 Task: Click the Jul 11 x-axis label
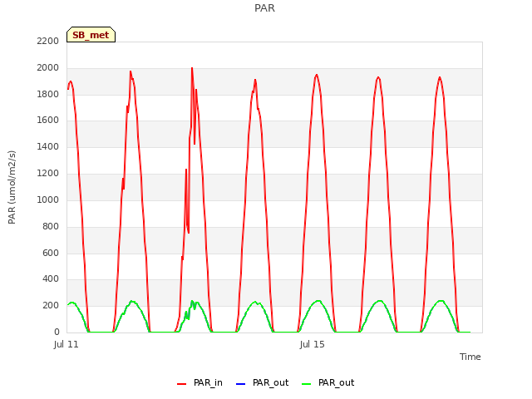(x=66, y=344)
